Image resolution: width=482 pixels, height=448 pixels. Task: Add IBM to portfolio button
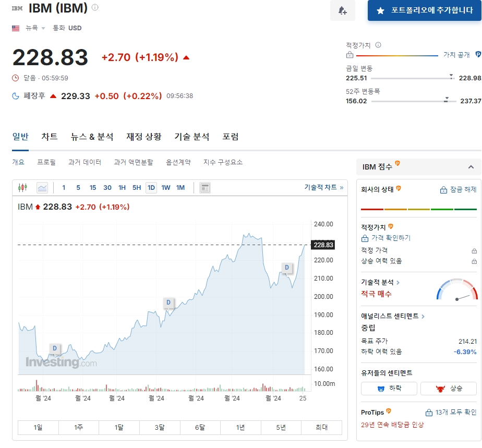[x=424, y=10]
